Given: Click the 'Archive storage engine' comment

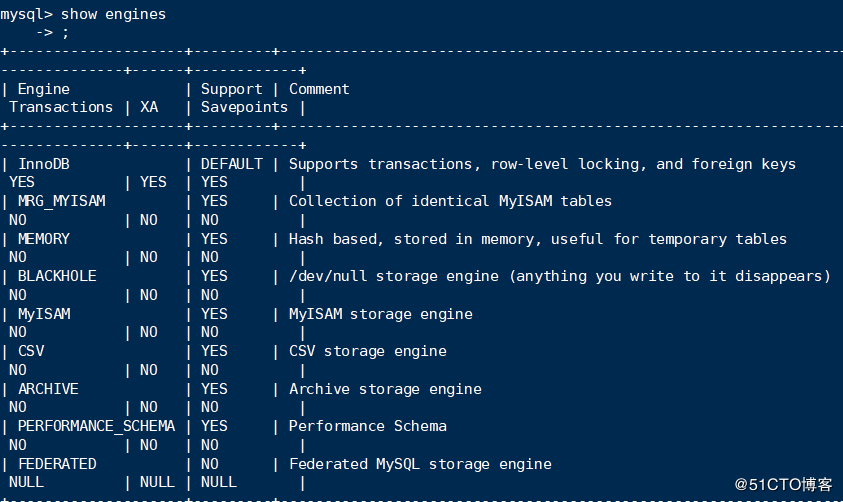Looking at the screenshot, I should (x=385, y=389).
